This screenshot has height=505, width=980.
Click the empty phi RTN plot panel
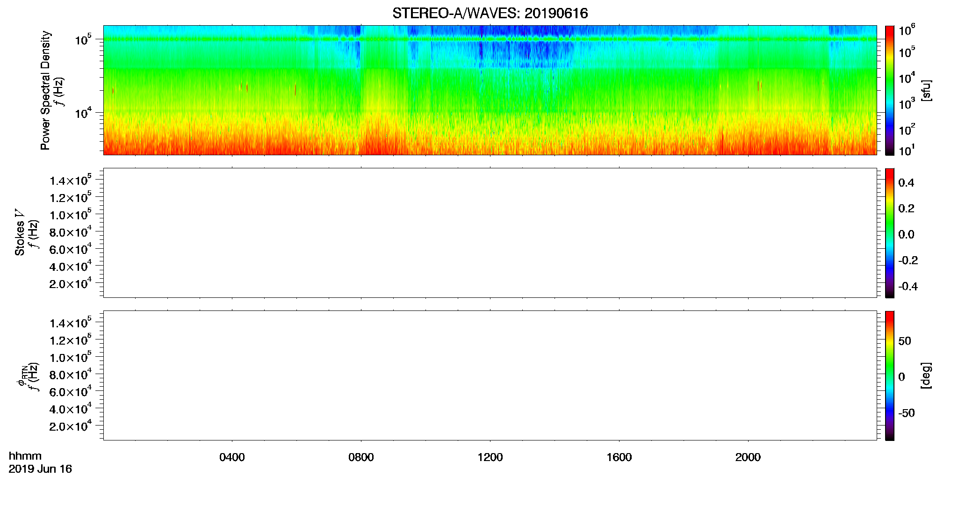click(490, 375)
